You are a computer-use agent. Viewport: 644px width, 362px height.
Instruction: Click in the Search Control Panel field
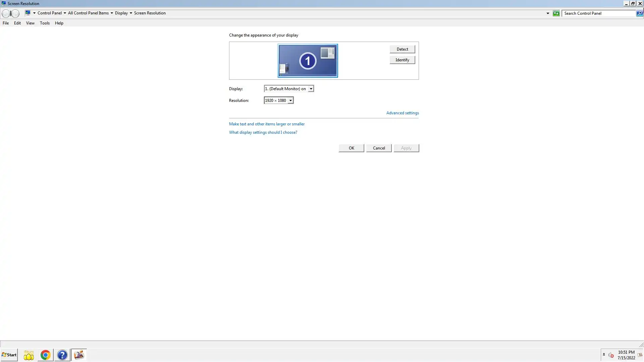[x=599, y=13]
